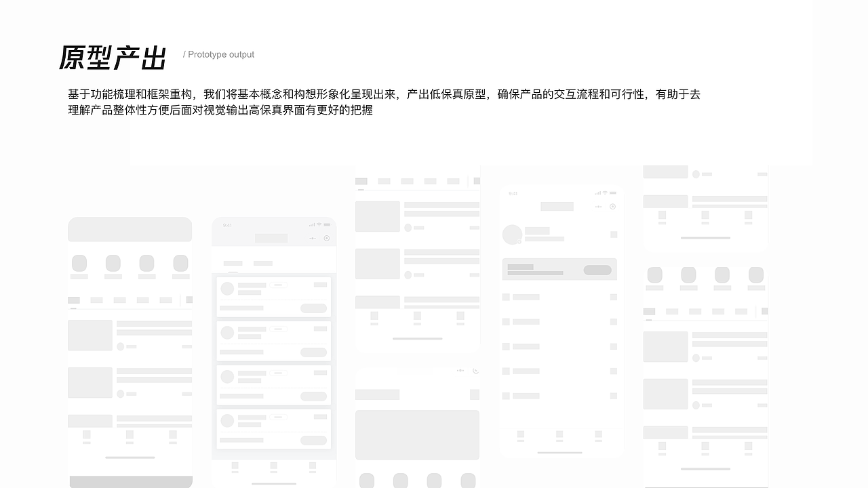This screenshot has width=868, height=488.
Task: Click the moon icon on the detail page header
Action: click(475, 371)
